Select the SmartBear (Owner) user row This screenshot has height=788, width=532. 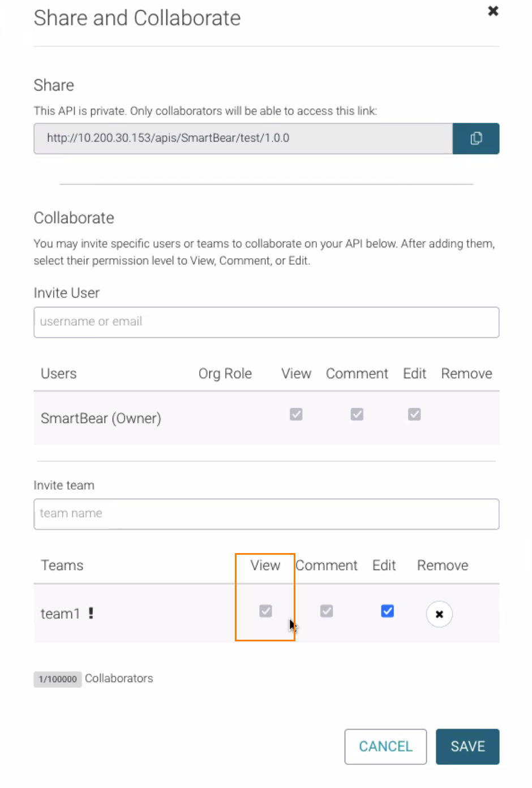point(101,418)
